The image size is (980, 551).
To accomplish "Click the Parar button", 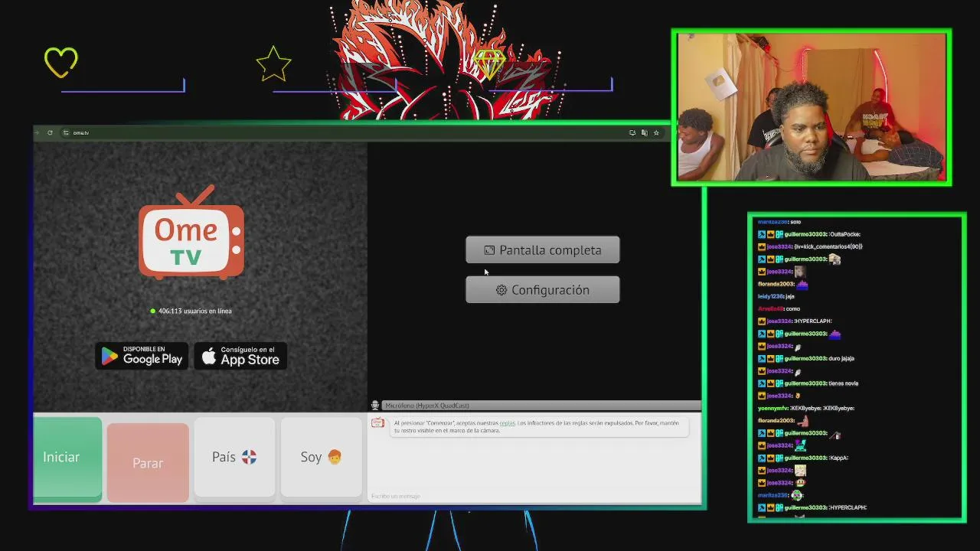I will (x=148, y=463).
